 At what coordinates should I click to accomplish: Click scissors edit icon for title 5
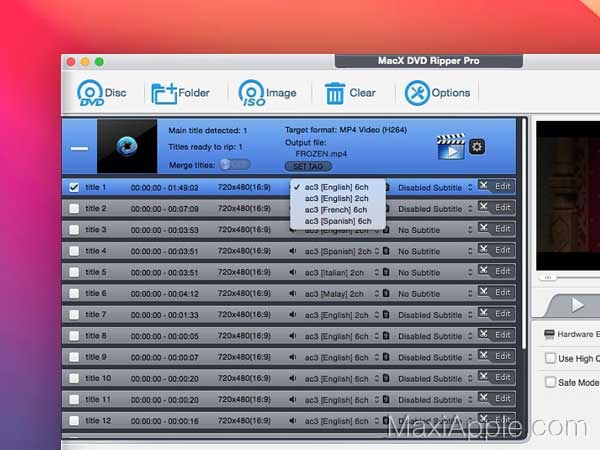pos(484,271)
